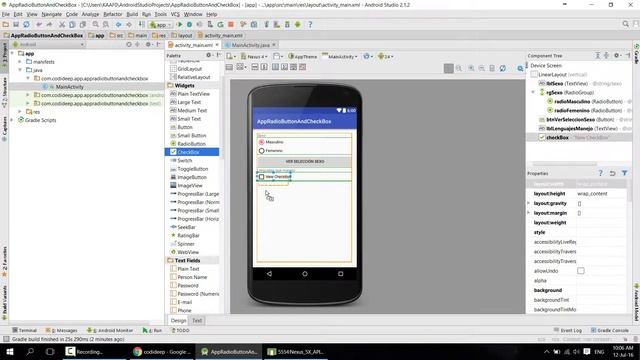Screen dimensions: 640x360
Task: Open the help question mark icon in the toolbar
Action: point(310,24)
